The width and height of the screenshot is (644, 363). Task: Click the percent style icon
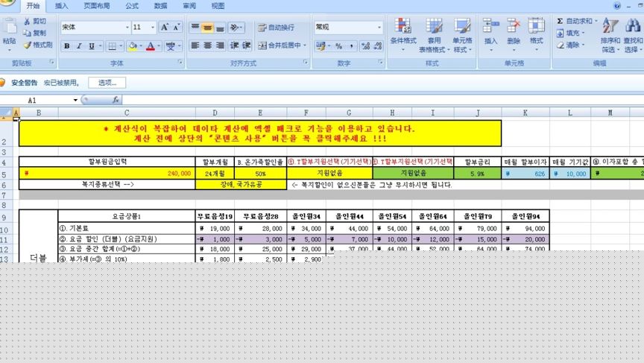(x=339, y=46)
